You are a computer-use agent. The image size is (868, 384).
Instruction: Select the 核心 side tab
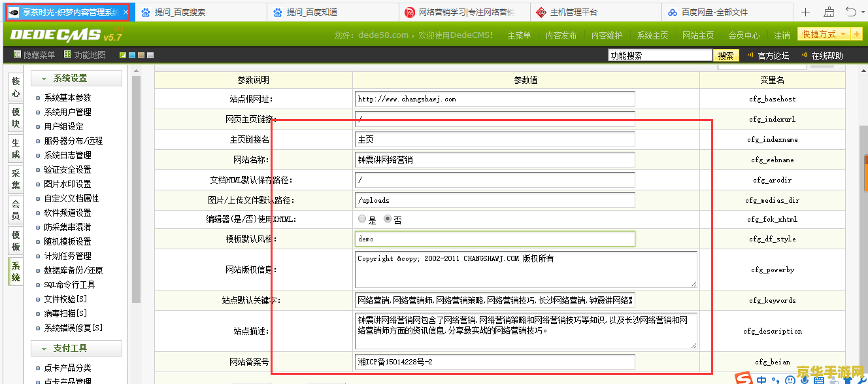(x=16, y=88)
